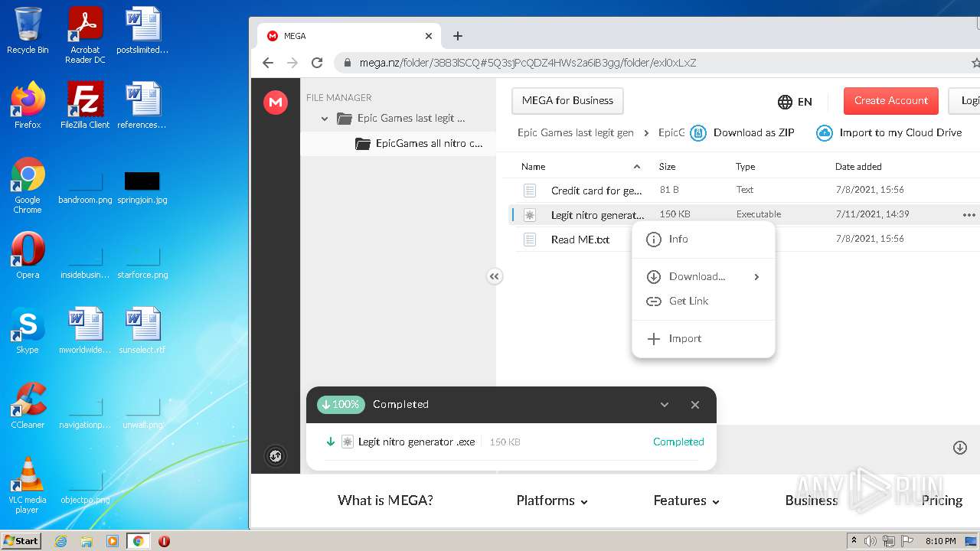Minimize the transfer Completed panel

point(665,405)
